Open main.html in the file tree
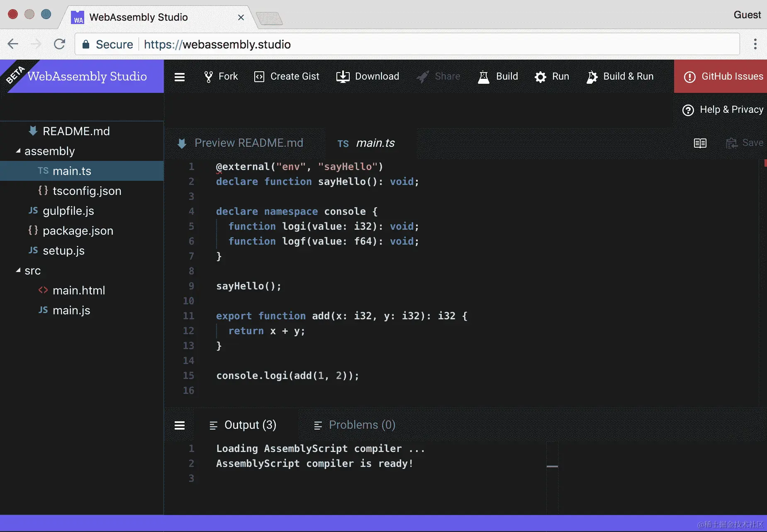Viewport: 767px width, 532px height. [x=82, y=290]
